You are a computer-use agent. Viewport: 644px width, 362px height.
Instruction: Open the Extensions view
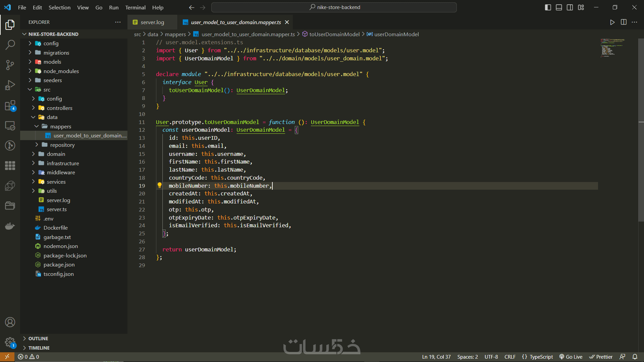tap(10, 105)
